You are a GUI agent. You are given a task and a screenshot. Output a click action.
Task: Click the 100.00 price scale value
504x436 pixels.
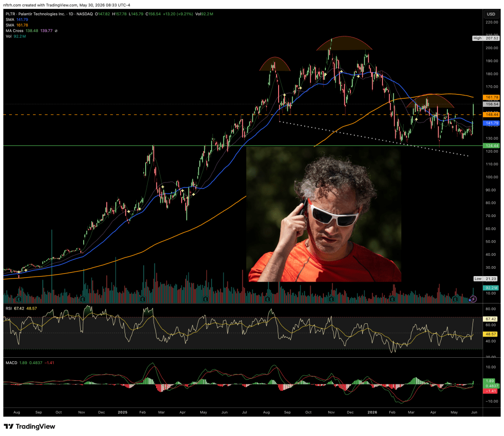[x=492, y=177]
